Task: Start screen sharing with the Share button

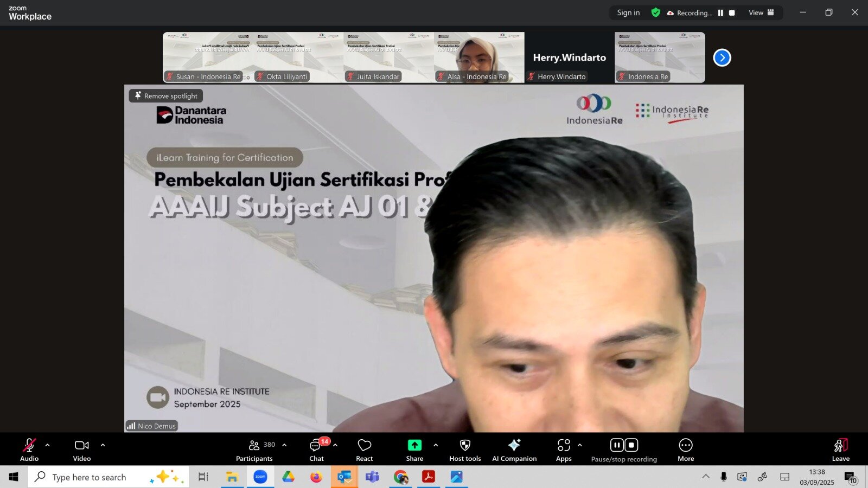Action: pos(414,449)
